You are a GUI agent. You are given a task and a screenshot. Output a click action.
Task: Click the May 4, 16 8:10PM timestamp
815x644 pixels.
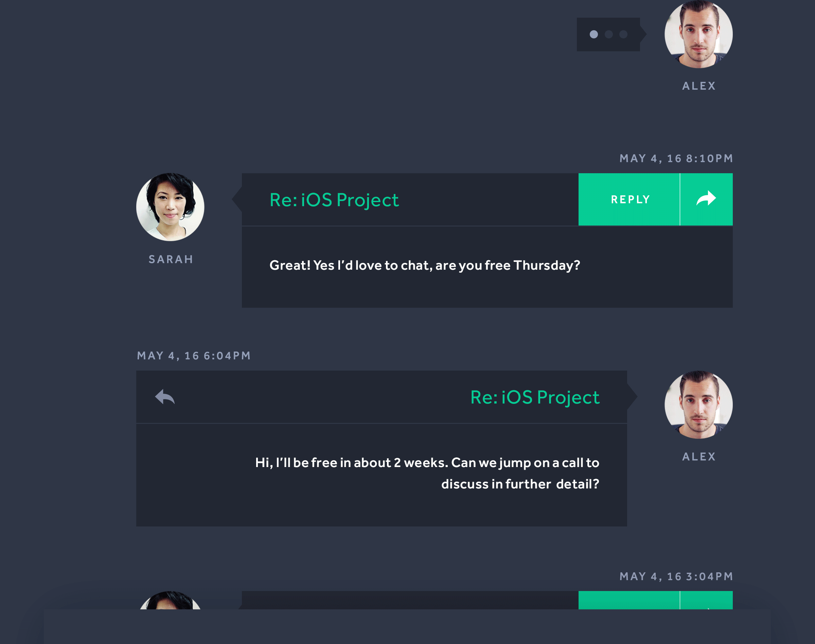(x=676, y=158)
